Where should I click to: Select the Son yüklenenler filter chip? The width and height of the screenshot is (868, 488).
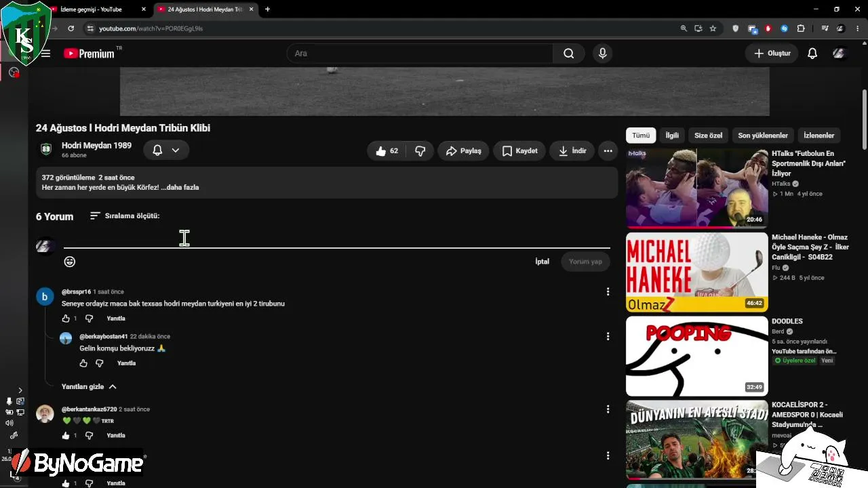click(763, 136)
